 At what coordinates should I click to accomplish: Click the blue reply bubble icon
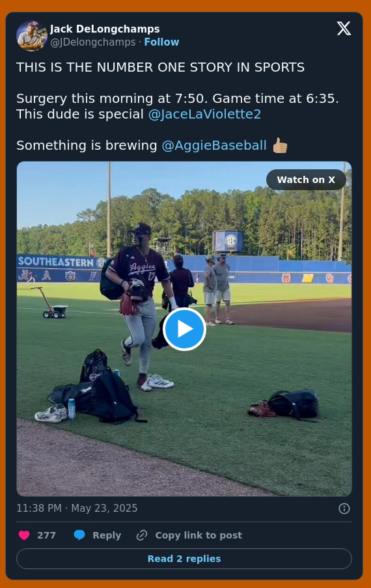click(79, 535)
